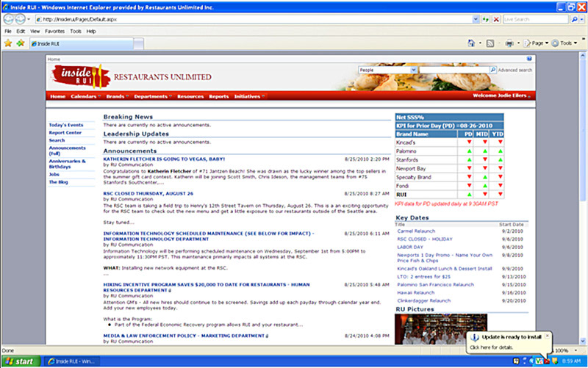
Task: Open Anniversaries & Birthdays sidebar link
Action: click(67, 164)
